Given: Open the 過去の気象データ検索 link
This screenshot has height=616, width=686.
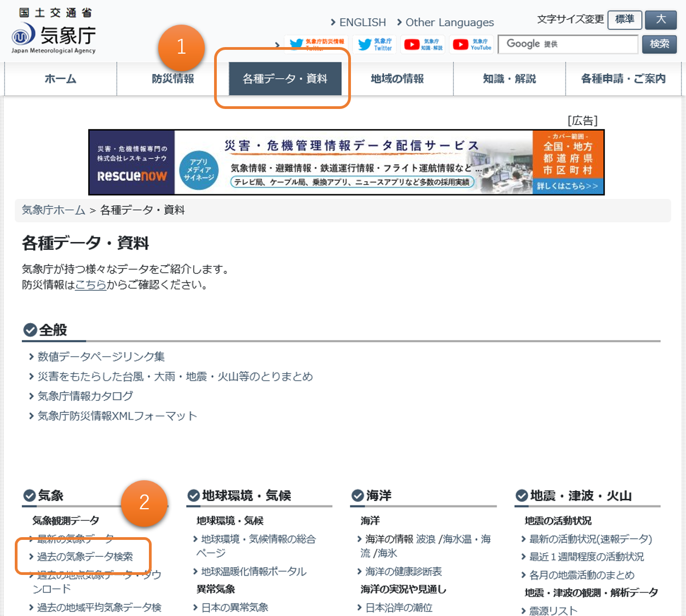Looking at the screenshot, I should pyautogui.click(x=85, y=557).
